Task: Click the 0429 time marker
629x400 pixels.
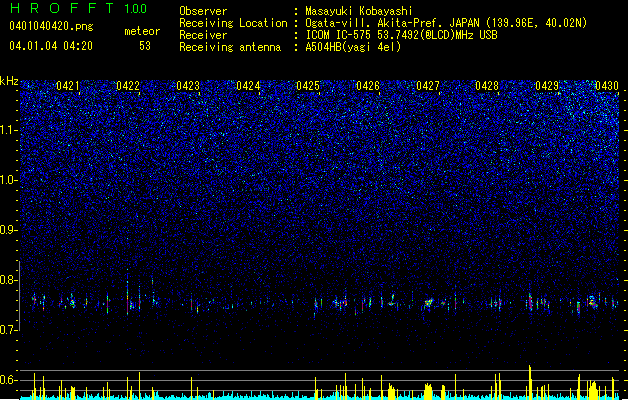Action: point(547,86)
